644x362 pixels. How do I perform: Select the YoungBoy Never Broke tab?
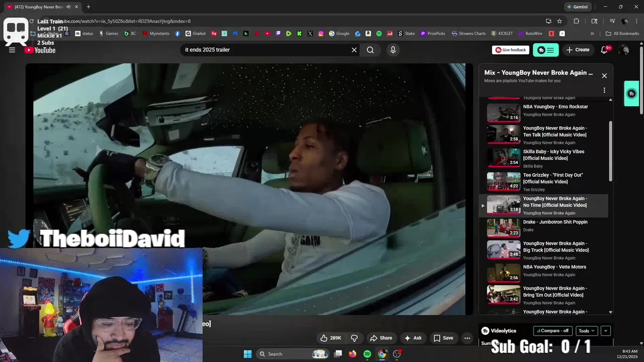tap(42, 7)
